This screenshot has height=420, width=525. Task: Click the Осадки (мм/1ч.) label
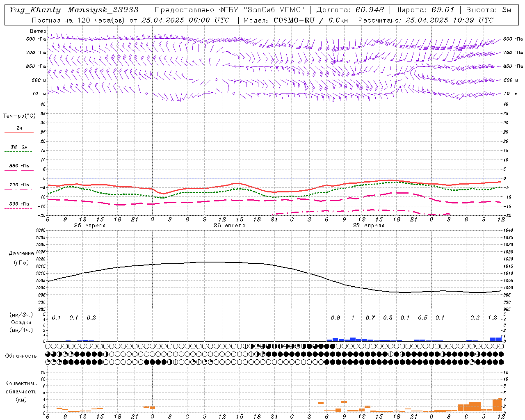(x=21, y=326)
